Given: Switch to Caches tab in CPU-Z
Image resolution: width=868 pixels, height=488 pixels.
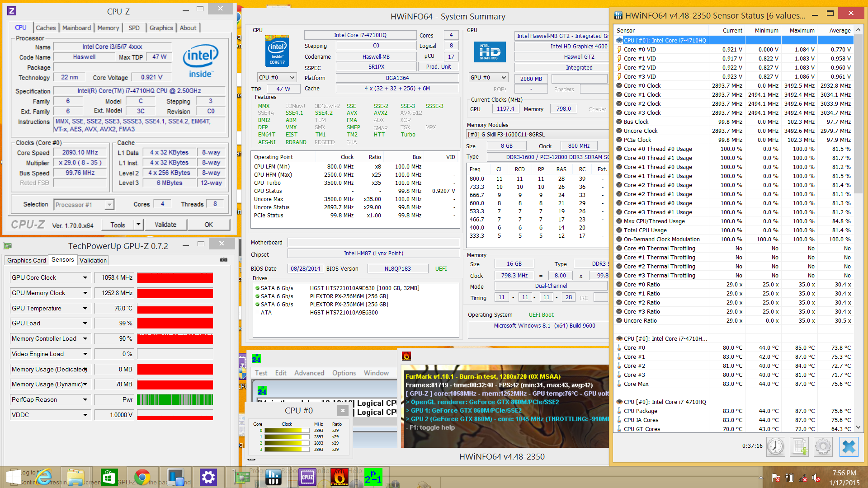Looking at the screenshot, I should pos(46,28).
